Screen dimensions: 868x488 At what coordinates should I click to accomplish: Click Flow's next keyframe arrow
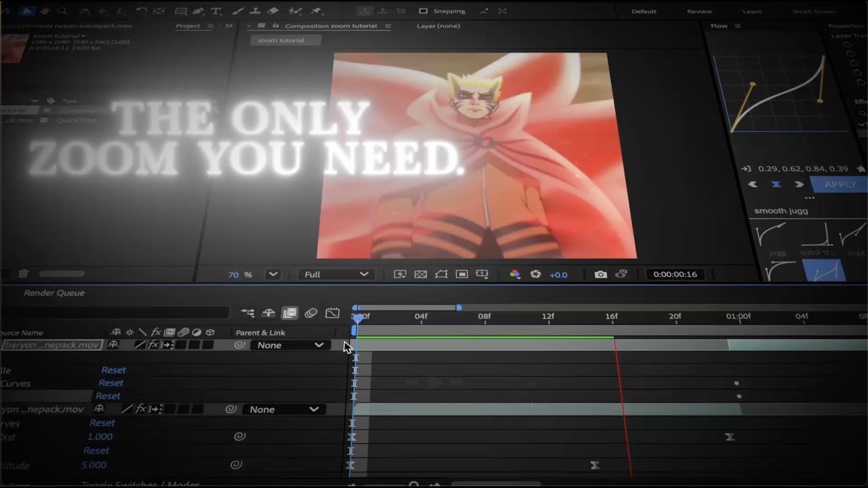click(x=800, y=184)
